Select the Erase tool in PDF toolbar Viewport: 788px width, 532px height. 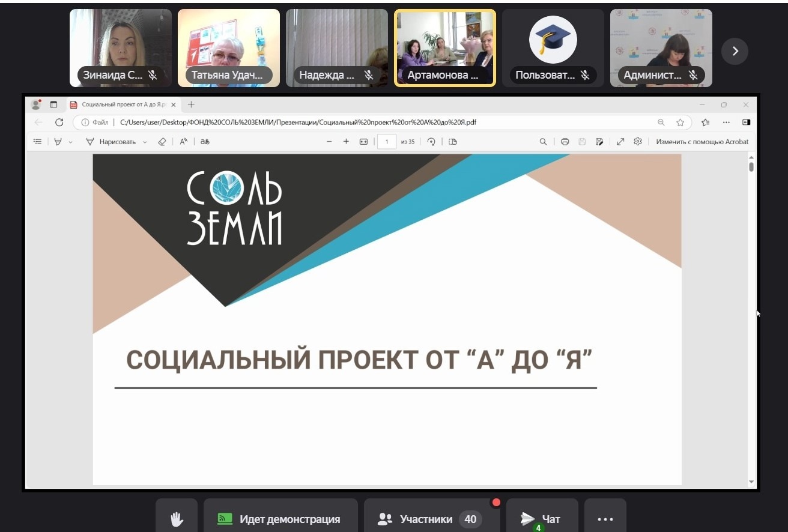(x=162, y=142)
